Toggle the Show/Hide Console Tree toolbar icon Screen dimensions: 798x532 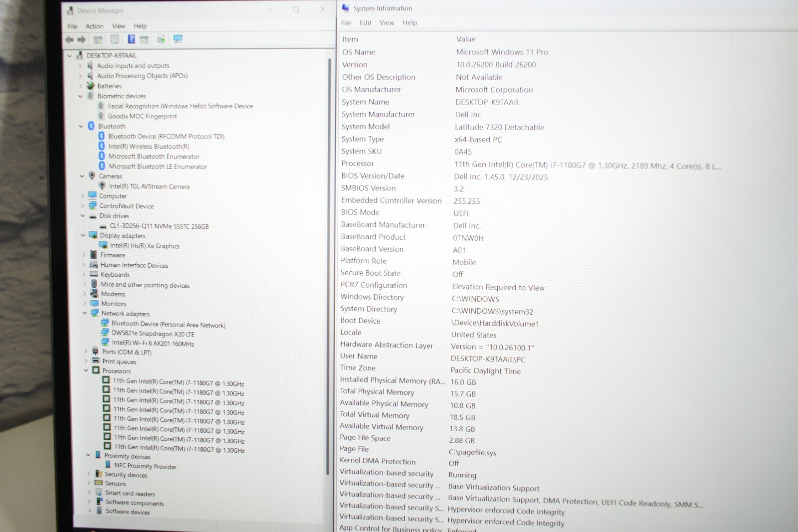point(98,39)
